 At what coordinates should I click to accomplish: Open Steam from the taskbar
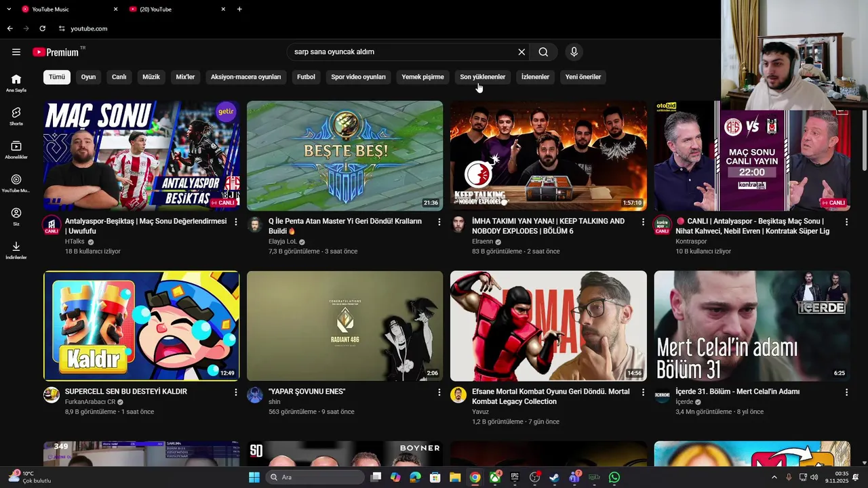click(555, 477)
